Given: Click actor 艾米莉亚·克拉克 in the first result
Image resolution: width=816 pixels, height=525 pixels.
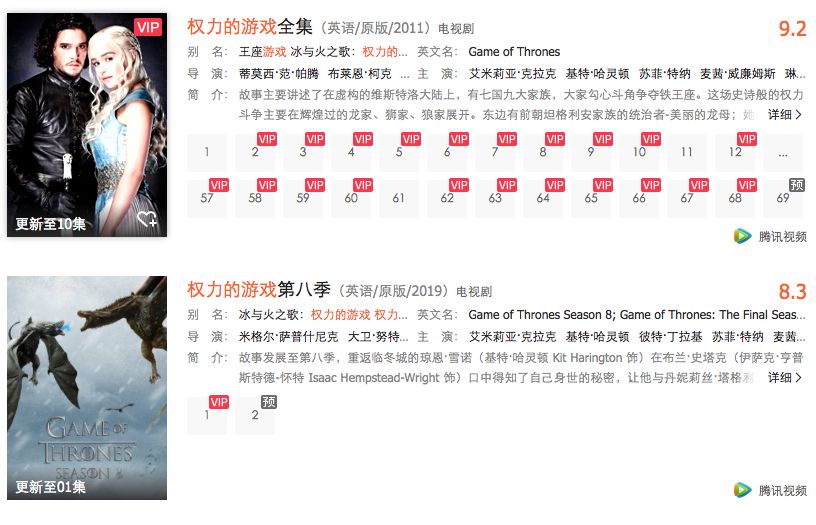Looking at the screenshot, I should pyautogui.click(x=512, y=74).
